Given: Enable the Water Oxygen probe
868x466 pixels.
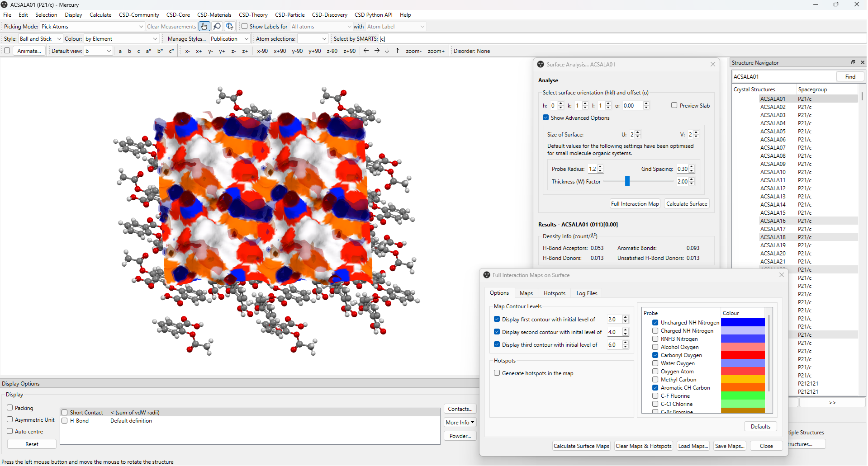Looking at the screenshot, I should point(655,363).
